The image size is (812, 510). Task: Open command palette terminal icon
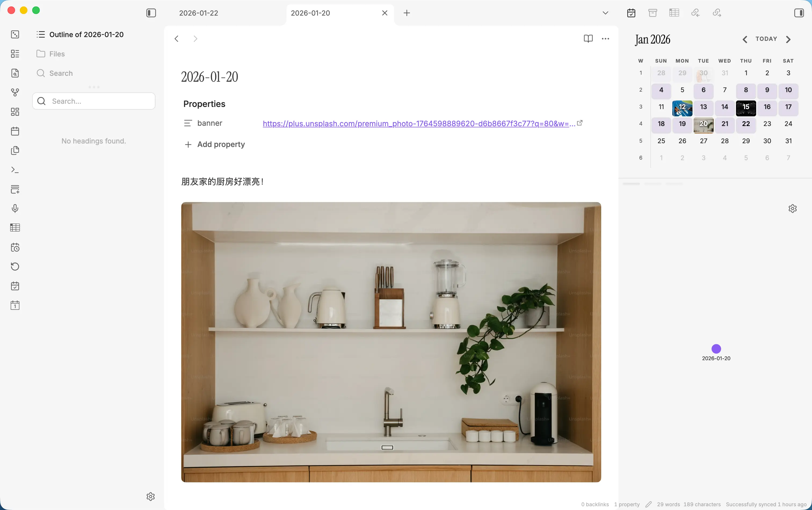pos(15,170)
